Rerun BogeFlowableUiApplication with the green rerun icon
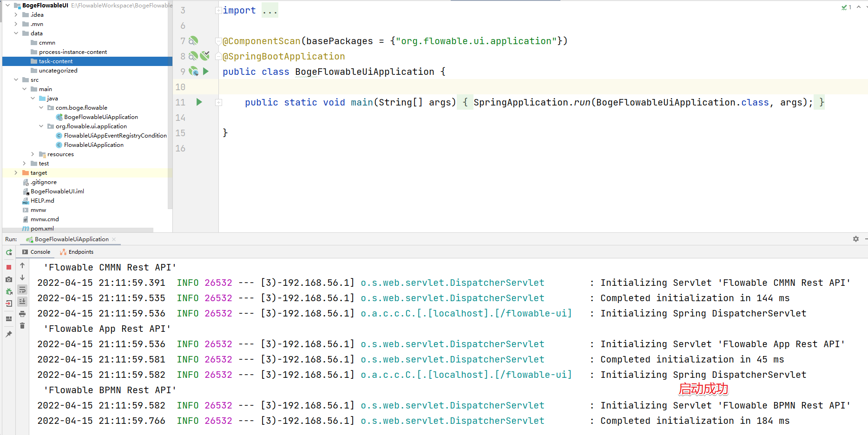The height and width of the screenshot is (435, 868). point(9,252)
